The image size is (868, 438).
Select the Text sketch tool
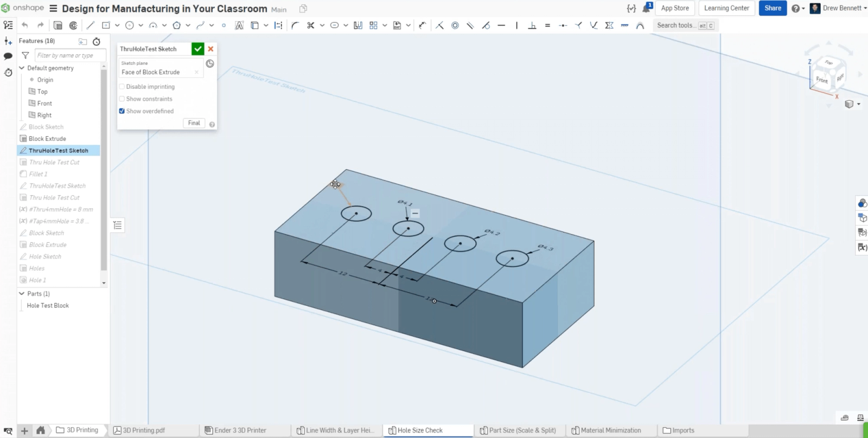(239, 25)
